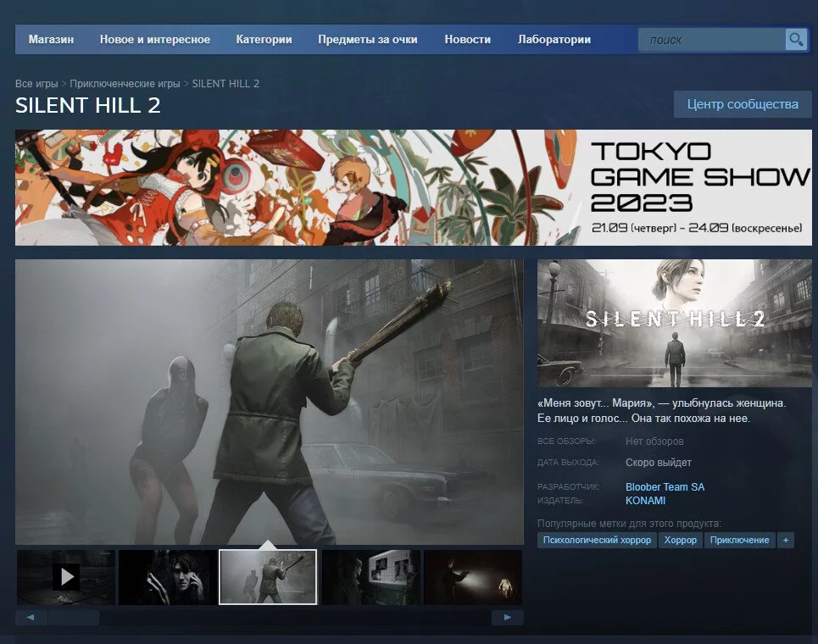Open Новое и интересное menu
Screen dimensions: 818x644
pyautogui.click(x=155, y=40)
